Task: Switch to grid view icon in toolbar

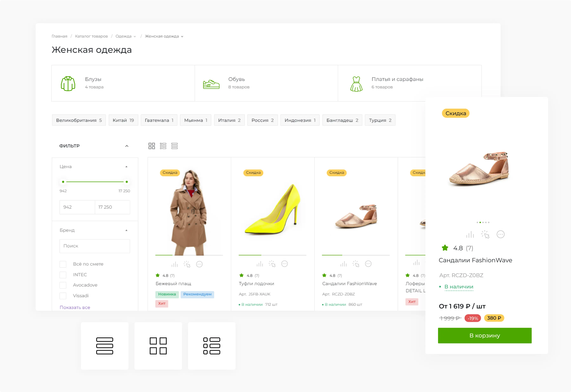Action: [x=151, y=146]
